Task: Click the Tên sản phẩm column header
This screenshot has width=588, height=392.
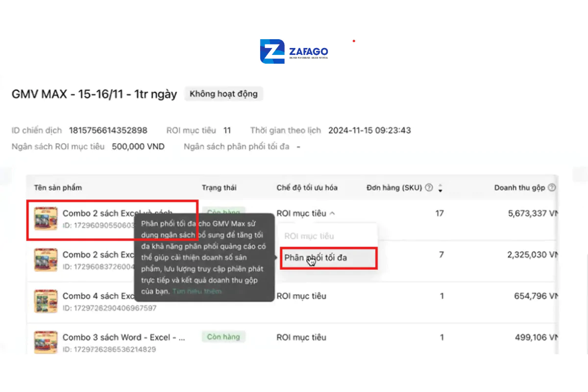Action: click(x=58, y=188)
